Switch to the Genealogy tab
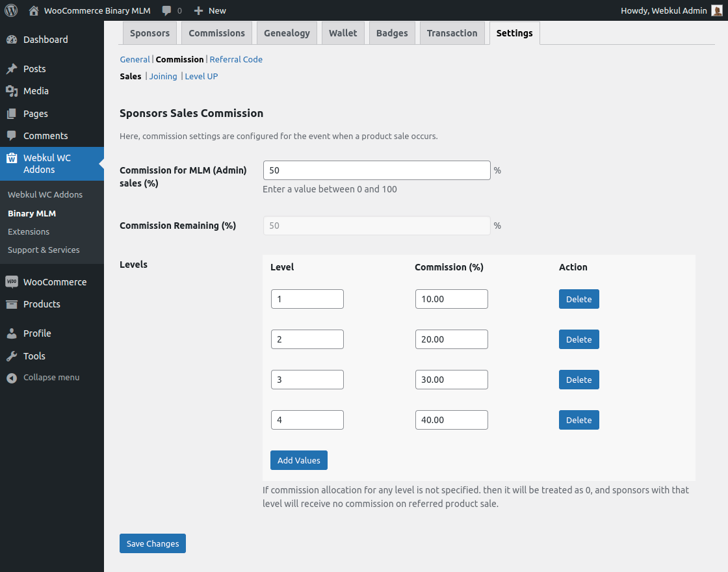728x572 pixels. [x=287, y=32]
